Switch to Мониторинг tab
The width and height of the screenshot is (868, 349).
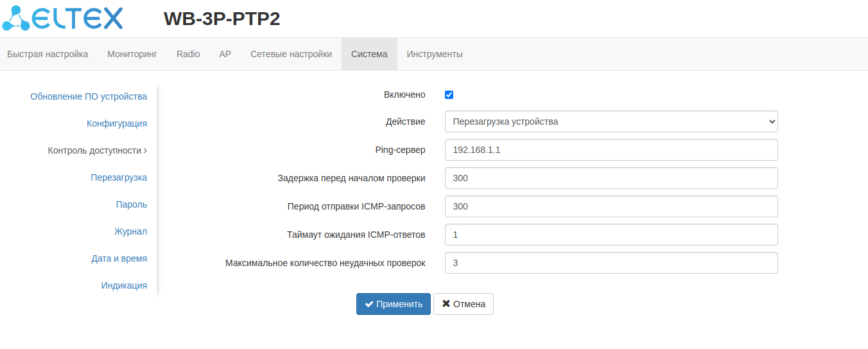coord(132,54)
